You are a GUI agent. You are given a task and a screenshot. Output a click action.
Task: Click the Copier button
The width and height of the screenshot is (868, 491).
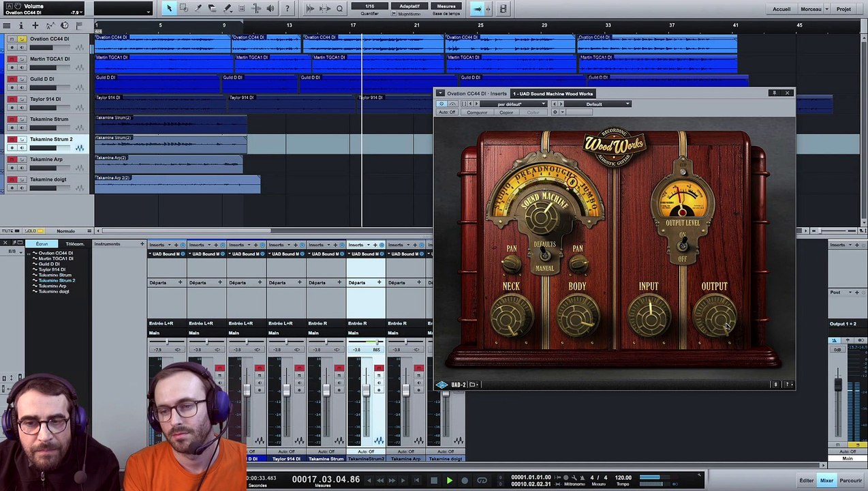506,112
